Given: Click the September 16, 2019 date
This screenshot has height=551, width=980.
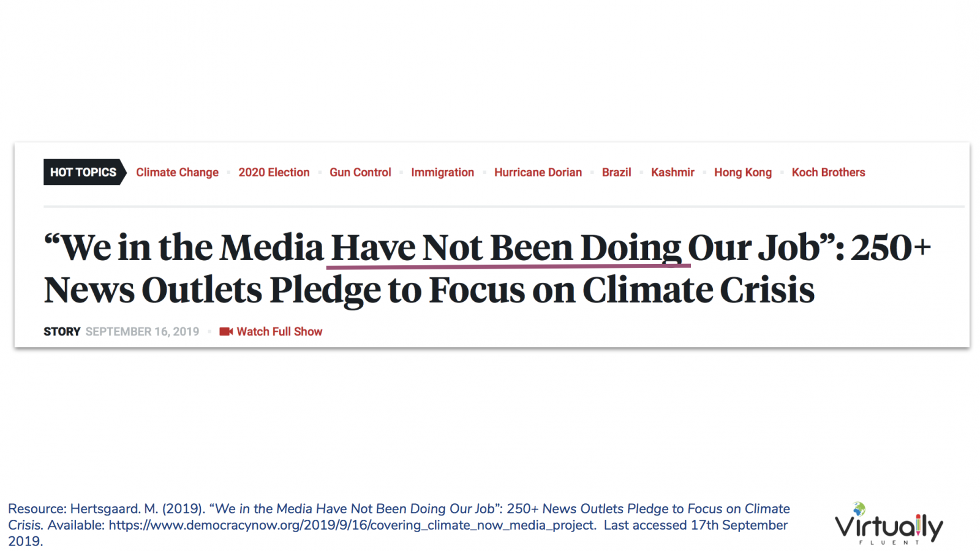Looking at the screenshot, I should (x=142, y=331).
